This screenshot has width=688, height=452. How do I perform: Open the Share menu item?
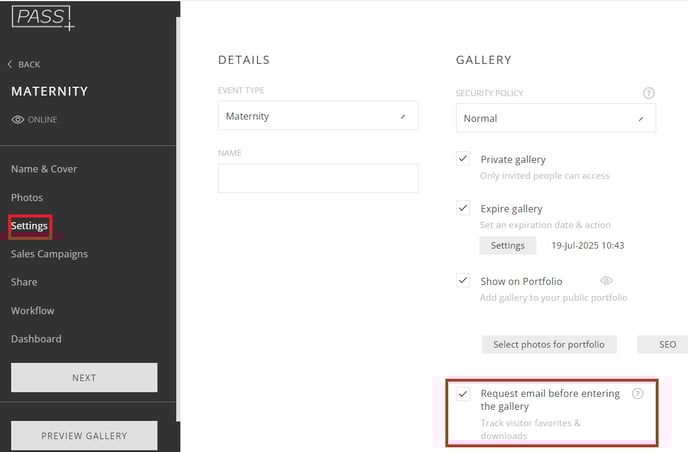point(24,282)
